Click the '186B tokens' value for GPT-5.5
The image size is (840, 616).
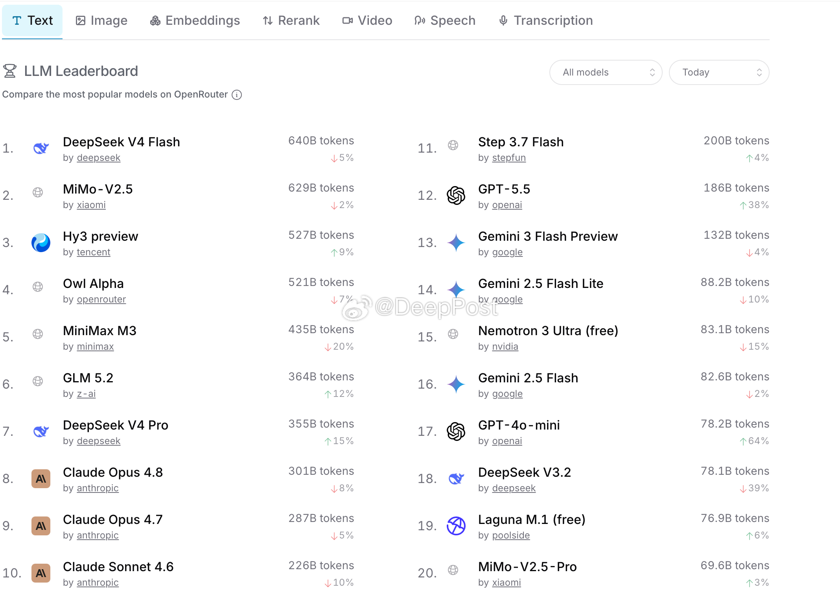click(x=737, y=188)
